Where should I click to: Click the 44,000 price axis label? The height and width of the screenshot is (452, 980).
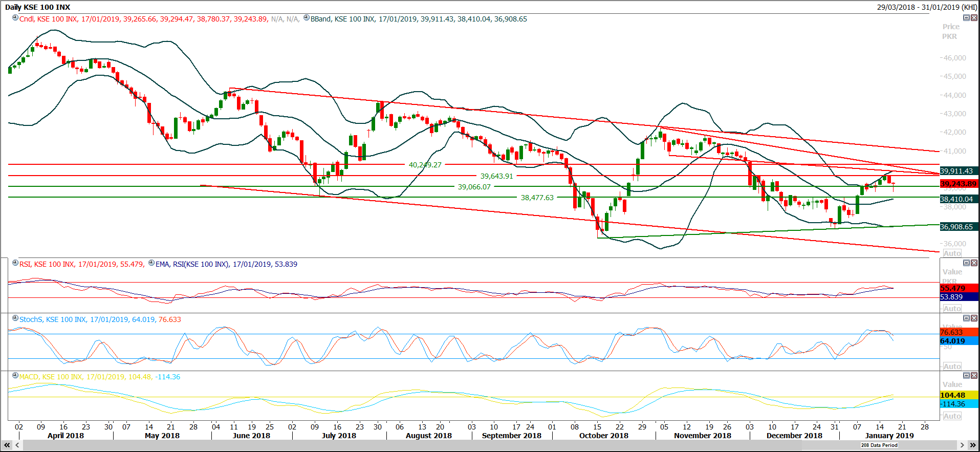coord(955,95)
